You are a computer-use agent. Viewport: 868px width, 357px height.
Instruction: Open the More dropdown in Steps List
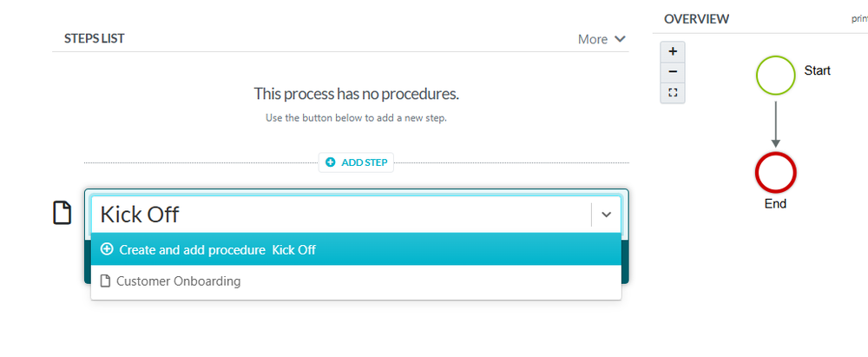(x=602, y=39)
